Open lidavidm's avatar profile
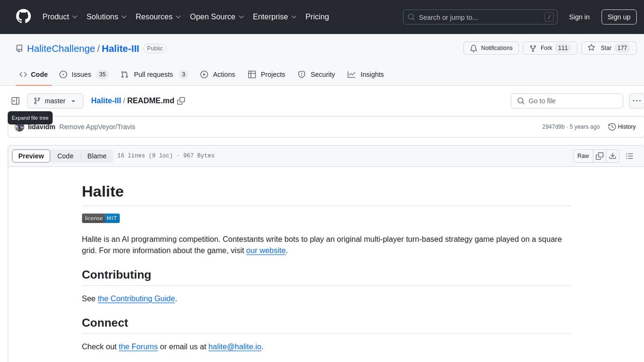The width and height of the screenshot is (644, 362). pyautogui.click(x=19, y=127)
